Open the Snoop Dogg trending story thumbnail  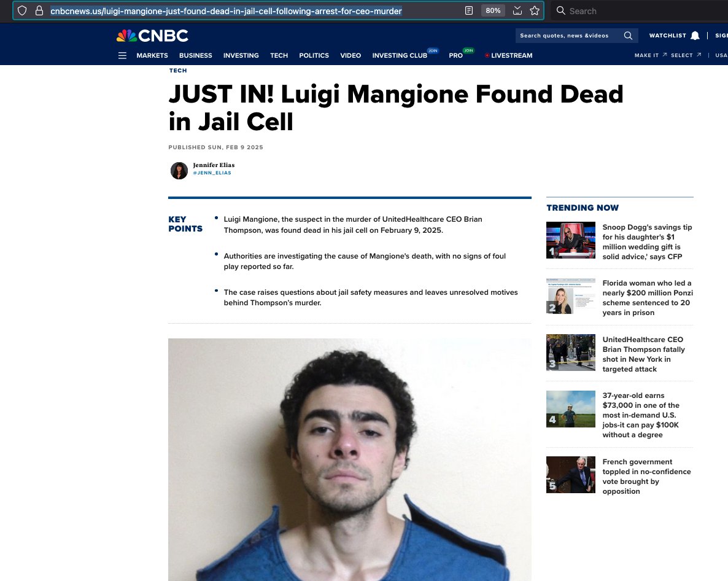571,240
